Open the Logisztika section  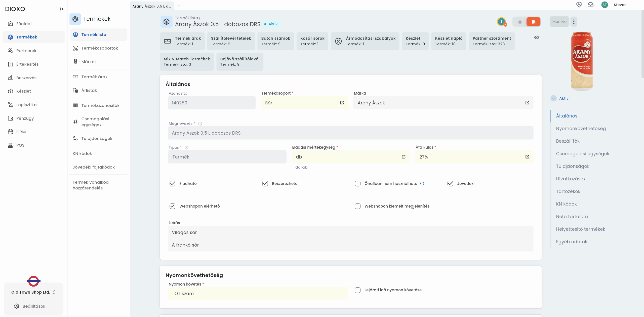pos(26,105)
